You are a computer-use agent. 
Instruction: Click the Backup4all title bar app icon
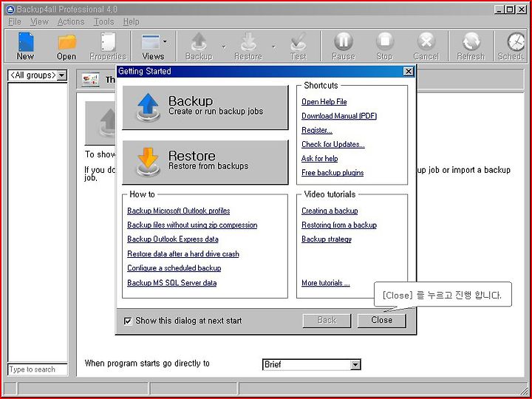click(x=10, y=10)
